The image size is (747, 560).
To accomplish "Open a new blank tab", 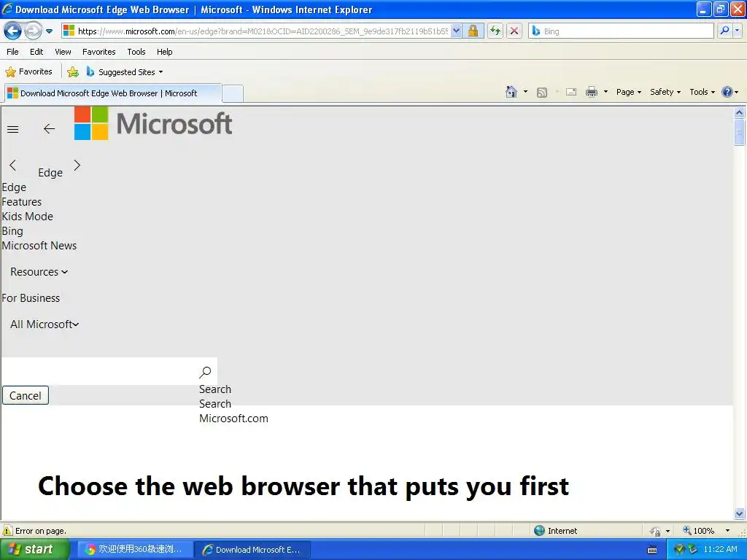I will point(233,93).
